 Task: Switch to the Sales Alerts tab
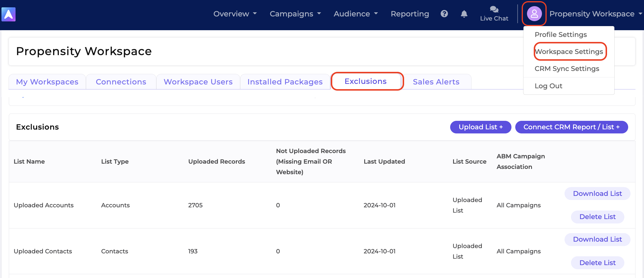(436, 82)
